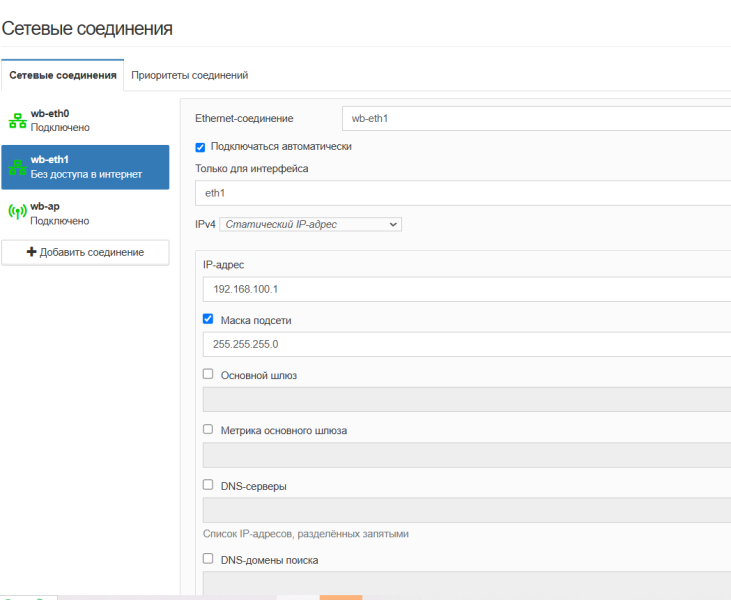Click the disabled DNS-домены поиска field
Screen dimensions: 731x600
467,583
